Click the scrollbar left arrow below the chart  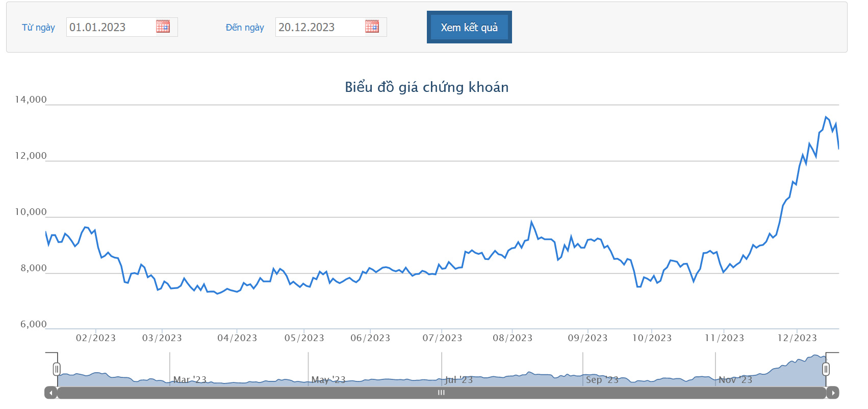tap(50, 393)
